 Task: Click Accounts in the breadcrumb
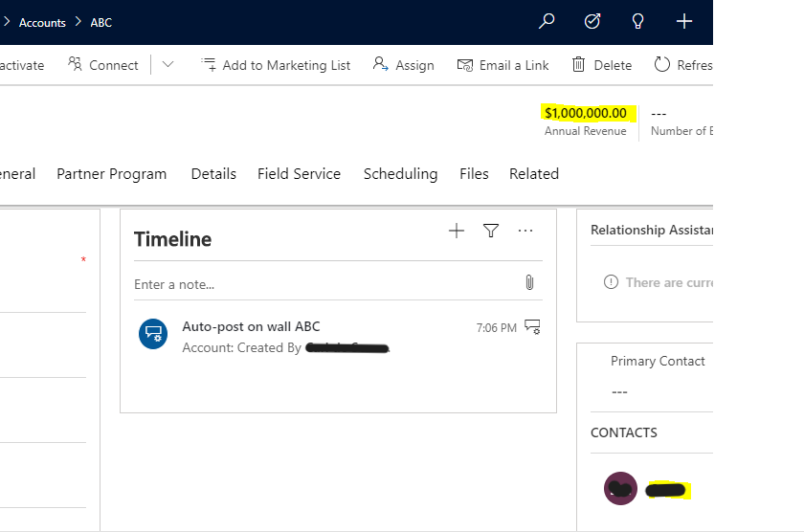click(x=42, y=22)
